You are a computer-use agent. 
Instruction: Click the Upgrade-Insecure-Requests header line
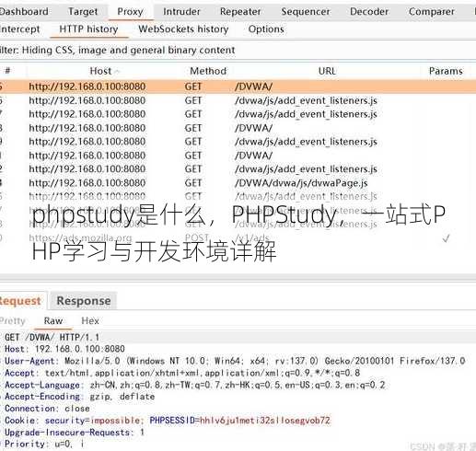[x=75, y=433]
